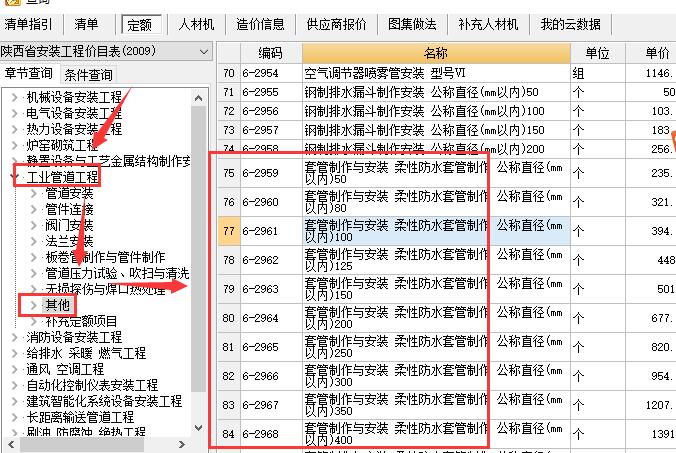Select row with code 6-2959
The image size is (676, 453).
pyautogui.click(x=260, y=173)
